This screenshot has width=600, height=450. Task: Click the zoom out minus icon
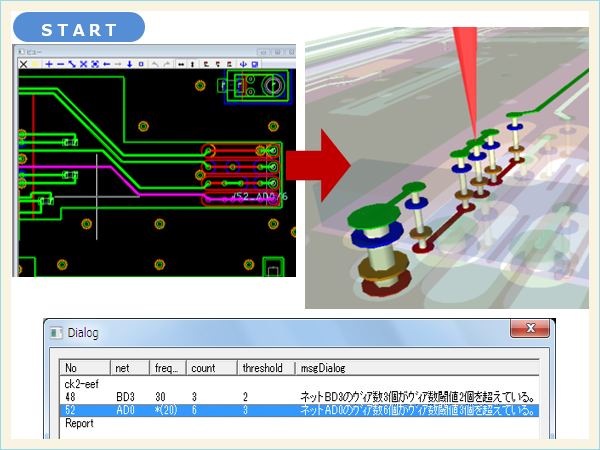(60, 64)
